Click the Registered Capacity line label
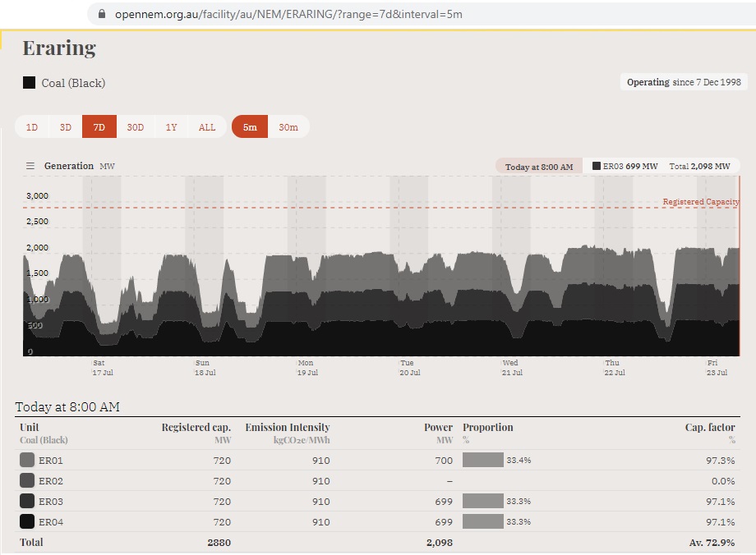Viewport: 756px width, 555px height. [701, 201]
